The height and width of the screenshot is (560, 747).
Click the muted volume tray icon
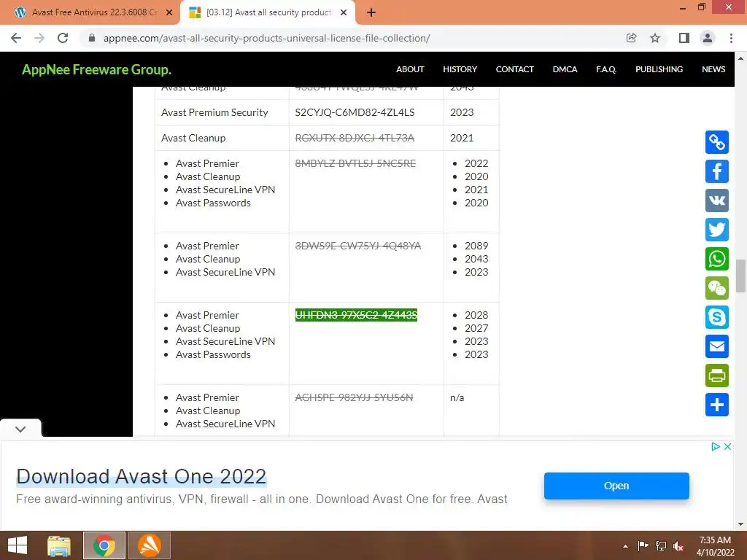tap(678, 546)
